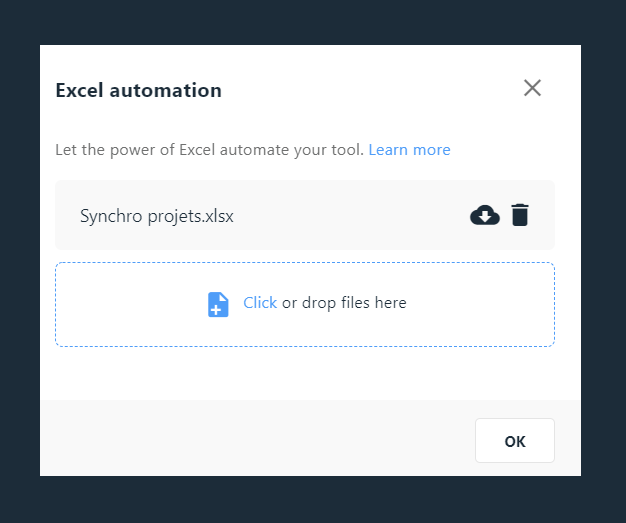
Task: Click the blue add-file icon in drop zone
Action: pyautogui.click(x=218, y=304)
